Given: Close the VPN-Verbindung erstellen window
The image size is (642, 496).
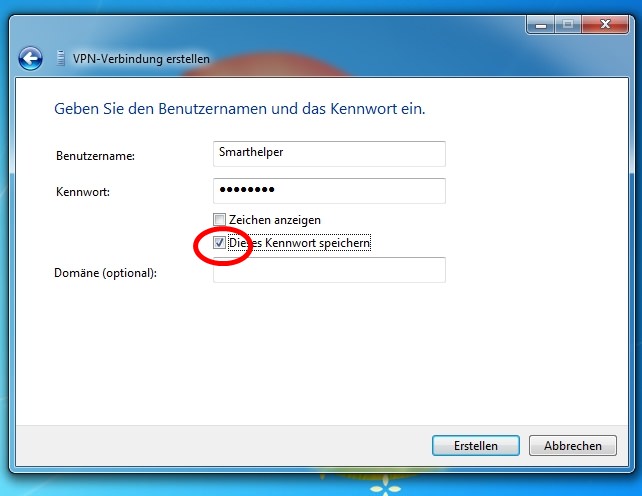Looking at the screenshot, I should tap(605, 25).
